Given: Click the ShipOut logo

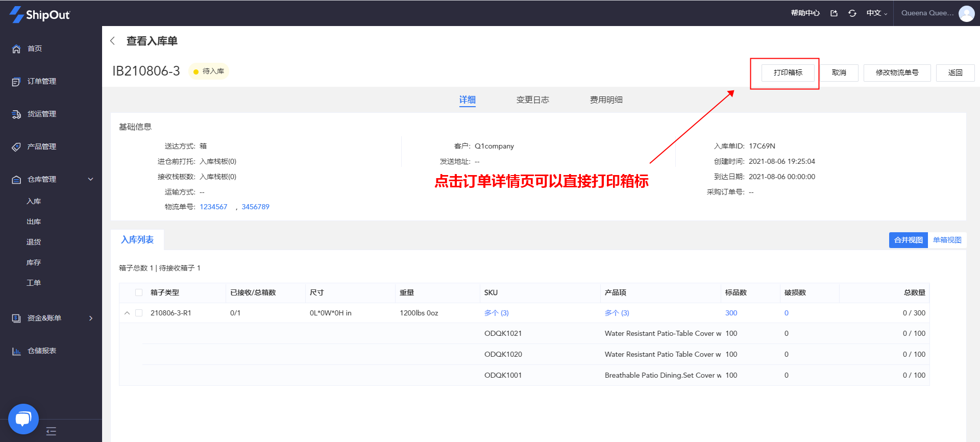Looking at the screenshot, I should click(40, 14).
